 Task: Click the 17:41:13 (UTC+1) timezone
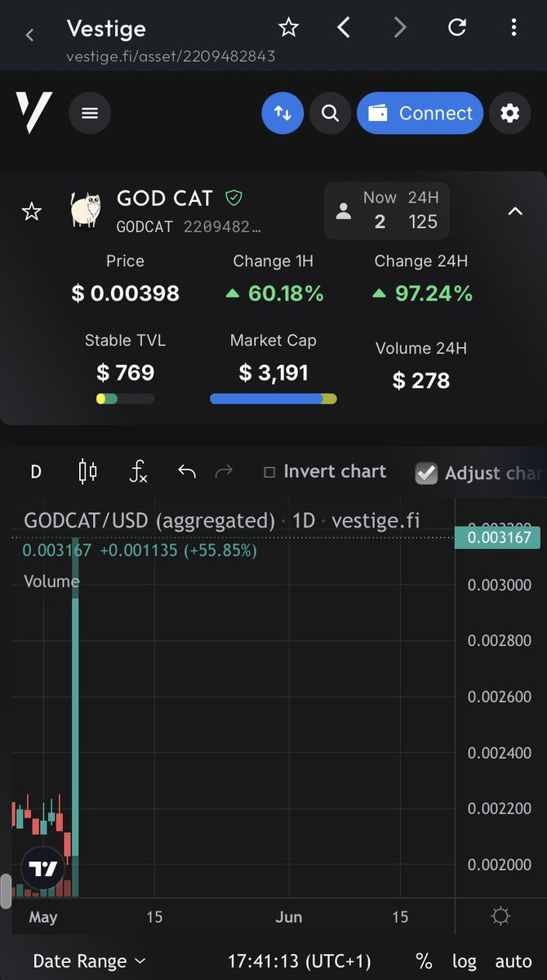point(299,961)
